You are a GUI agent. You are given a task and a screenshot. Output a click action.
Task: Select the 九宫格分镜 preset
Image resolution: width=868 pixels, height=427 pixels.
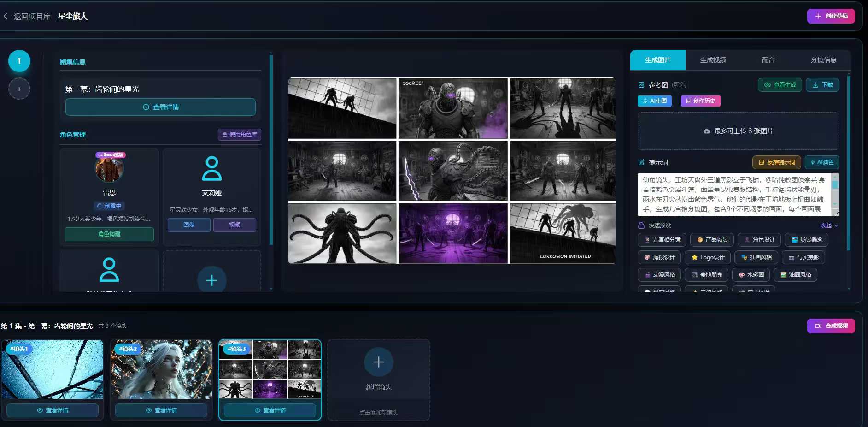pyautogui.click(x=662, y=240)
